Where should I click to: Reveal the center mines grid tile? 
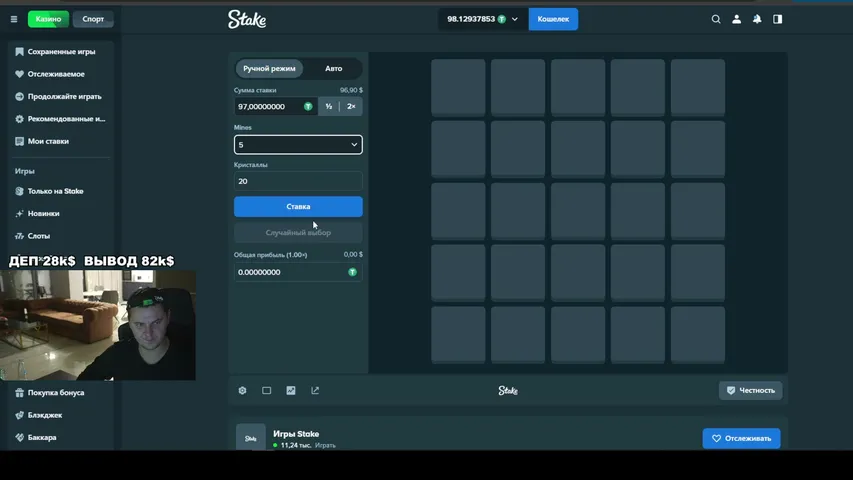tap(578, 211)
